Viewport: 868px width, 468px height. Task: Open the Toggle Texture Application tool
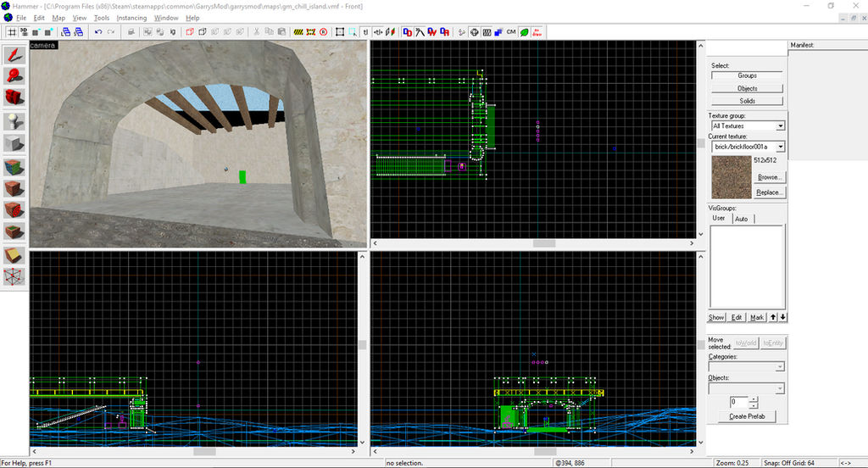[x=14, y=166]
